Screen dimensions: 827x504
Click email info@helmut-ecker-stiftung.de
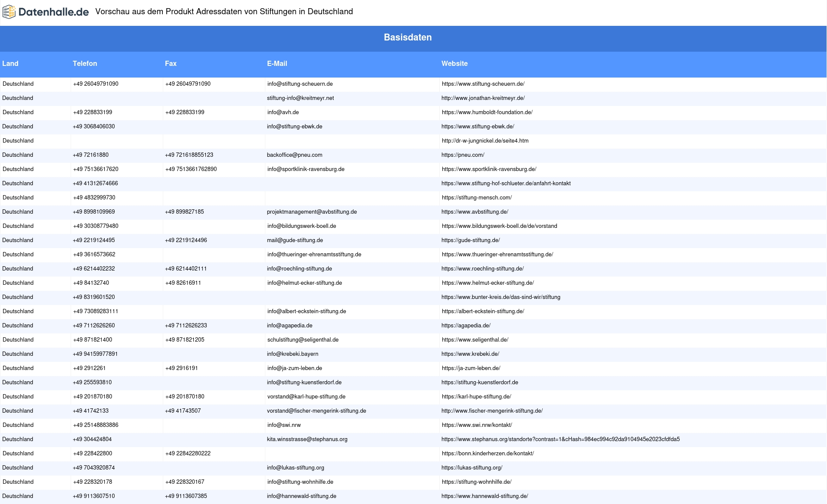click(305, 283)
